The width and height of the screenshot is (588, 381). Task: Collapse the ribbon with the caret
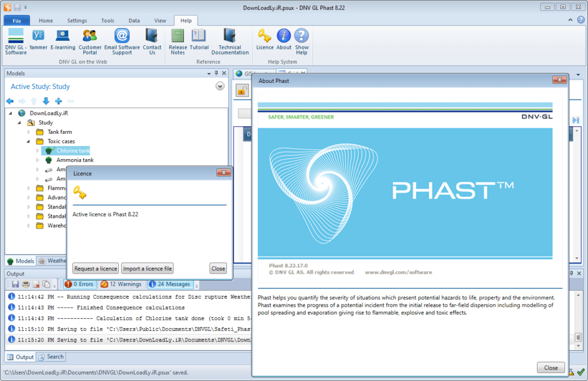pyautogui.click(x=570, y=20)
